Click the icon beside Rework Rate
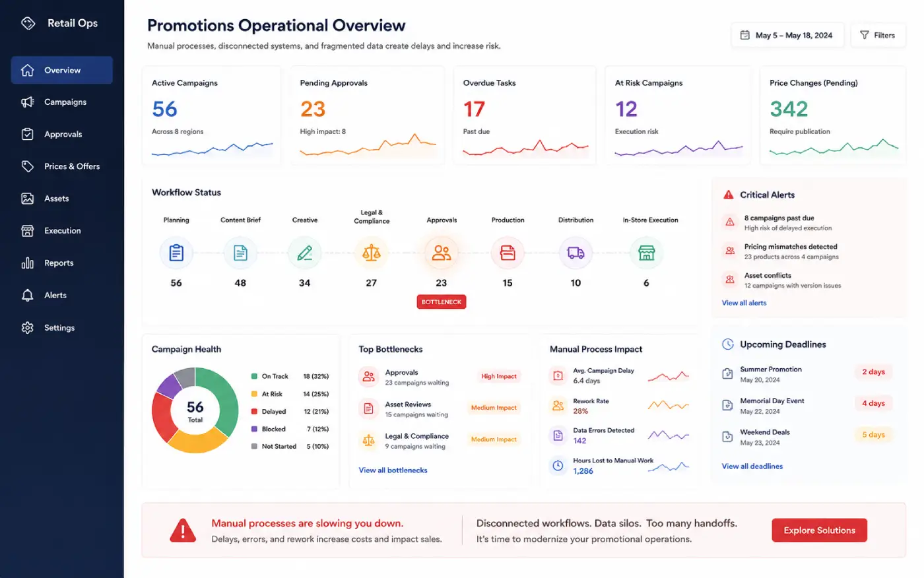924x578 pixels. pos(558,406)
